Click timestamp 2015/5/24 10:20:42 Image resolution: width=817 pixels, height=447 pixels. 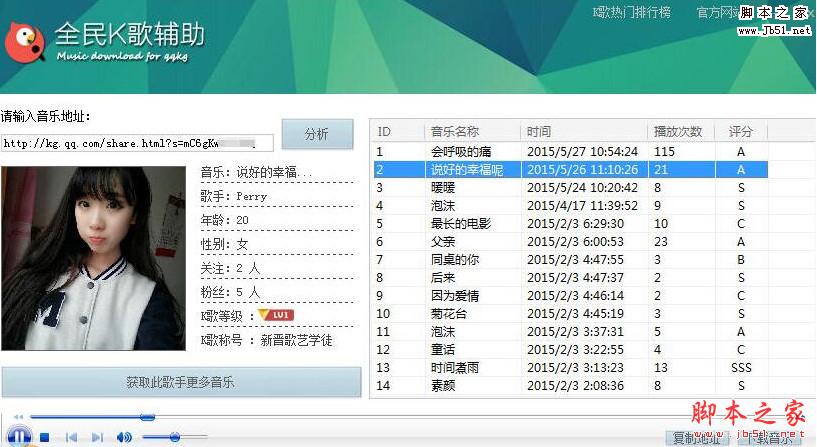(583, 188)
